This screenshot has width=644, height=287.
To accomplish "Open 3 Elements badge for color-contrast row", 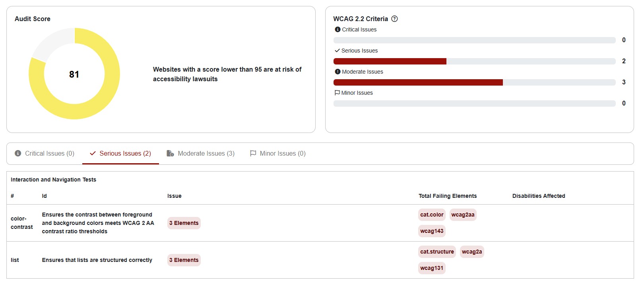I will [184, 223].
